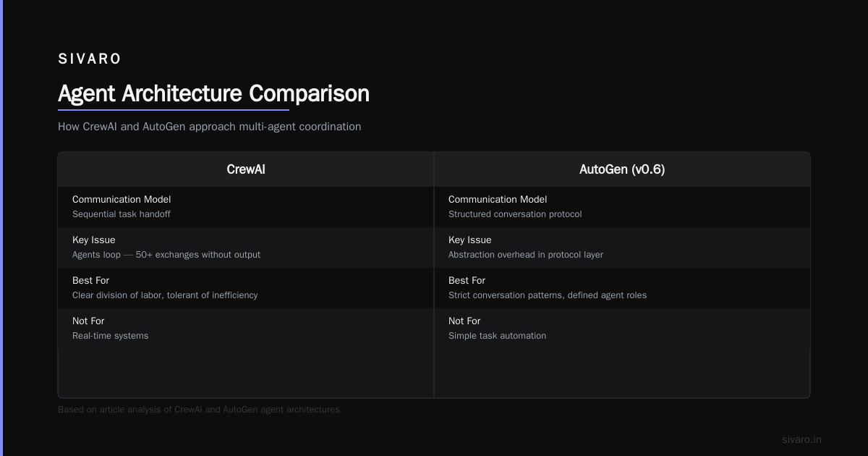
Task: Select Clear division of labor description
Action: 165,295
